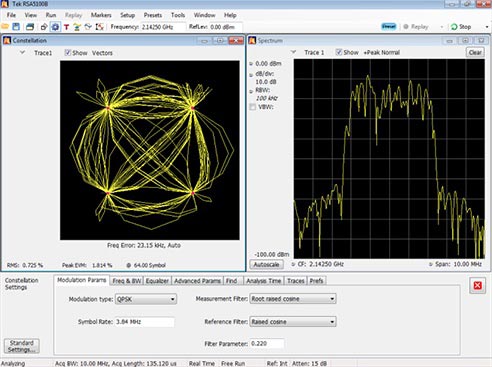The height and width of the screenshot is (367, 492).
Task: Click the Symbol Rate field
Action: 144,322
